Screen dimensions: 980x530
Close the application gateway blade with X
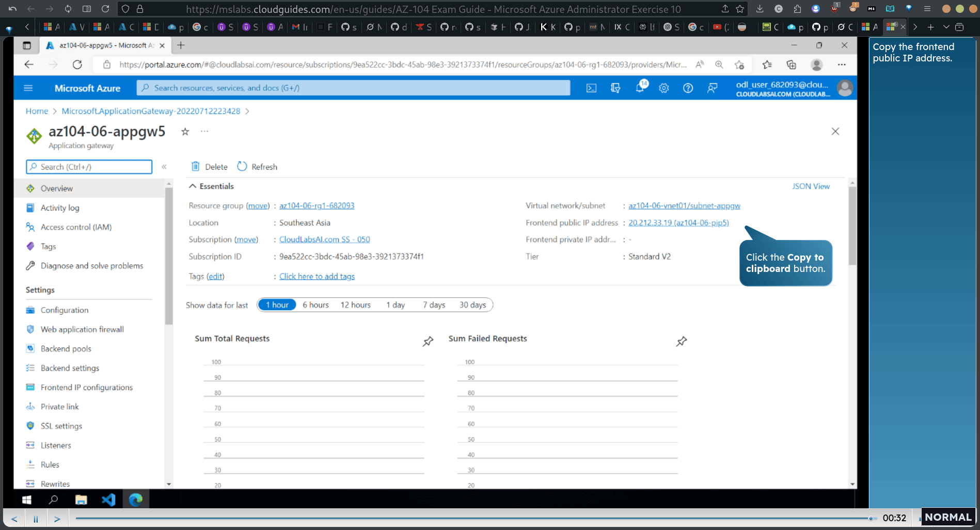pos(835,132)
